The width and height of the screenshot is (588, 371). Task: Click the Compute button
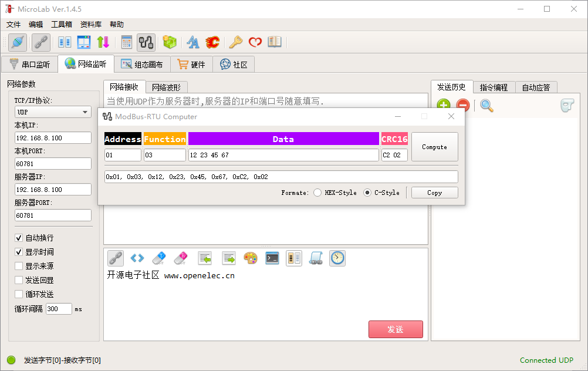pyautogui.click(x=435, y=147)
